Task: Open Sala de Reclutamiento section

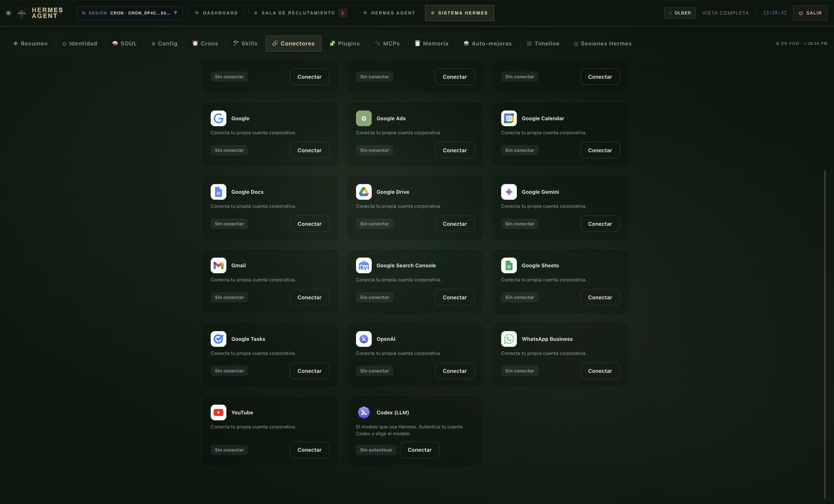Action: pyautogui.click(x=300, y=13)
